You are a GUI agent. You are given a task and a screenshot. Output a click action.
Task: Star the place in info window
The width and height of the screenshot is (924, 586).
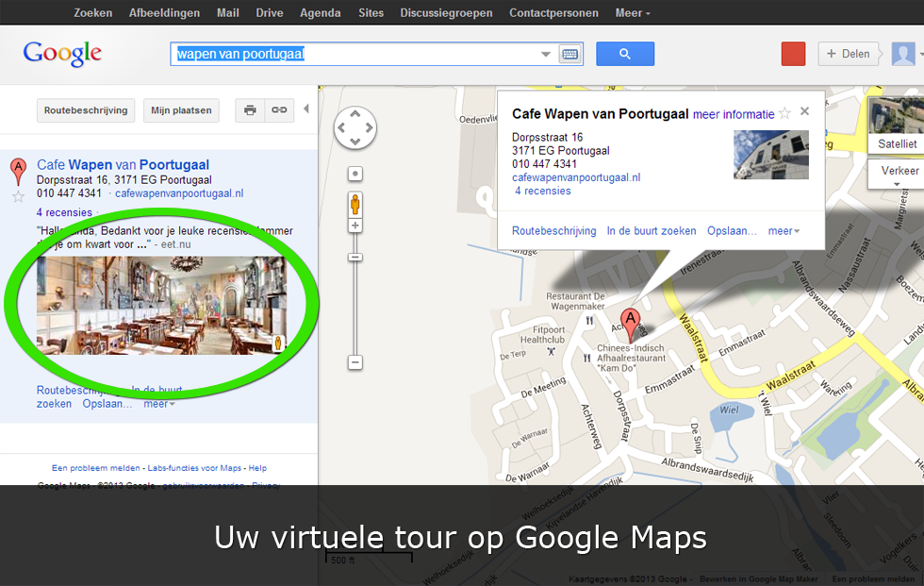coord(784,112)
